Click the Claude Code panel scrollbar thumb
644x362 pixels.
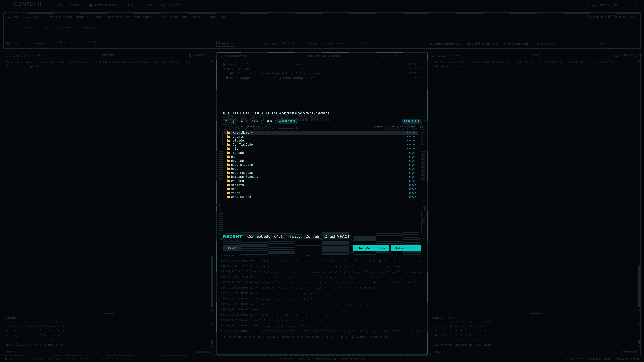pos(212,281)
